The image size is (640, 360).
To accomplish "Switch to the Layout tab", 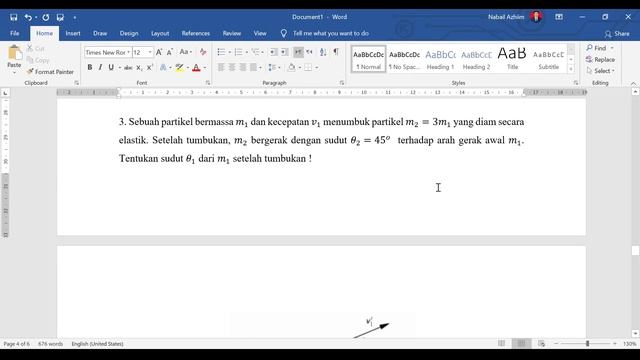I will click(160, 33).
